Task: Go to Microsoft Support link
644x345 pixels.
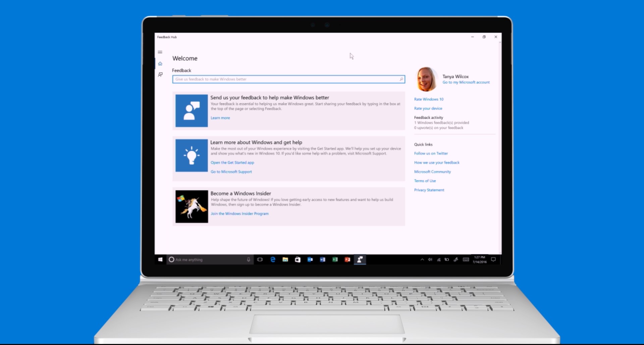Action: (x=231, y=171)
